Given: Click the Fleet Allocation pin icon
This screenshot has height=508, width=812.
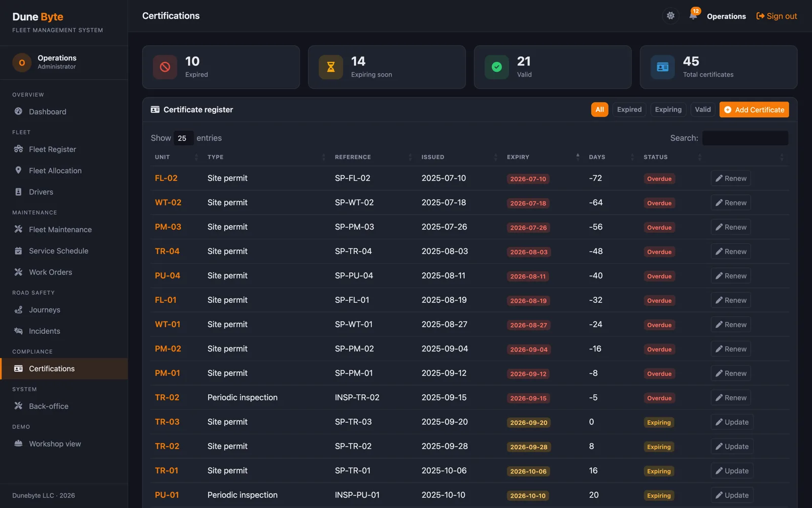Looking at the screenshot, I should pos(18,170).
